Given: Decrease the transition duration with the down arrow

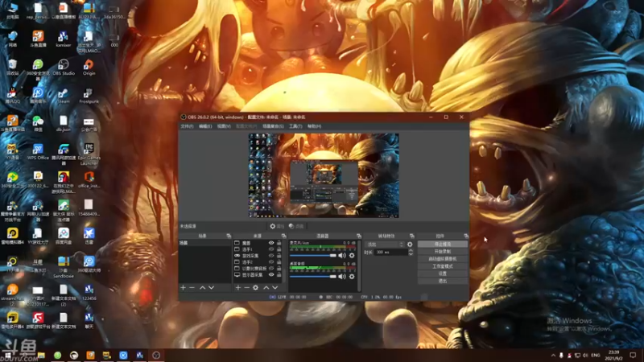Looking at the screenshot, I should coord(411,254).
